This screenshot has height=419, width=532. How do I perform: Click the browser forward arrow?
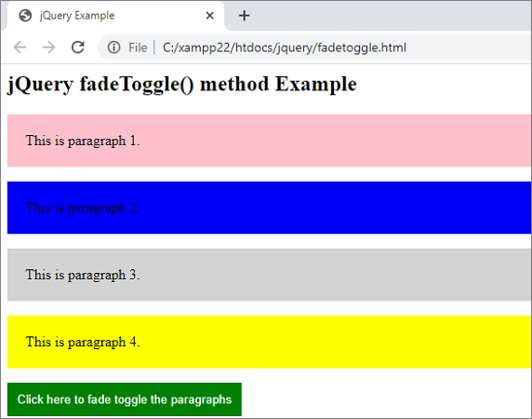[x=49, y=47]
